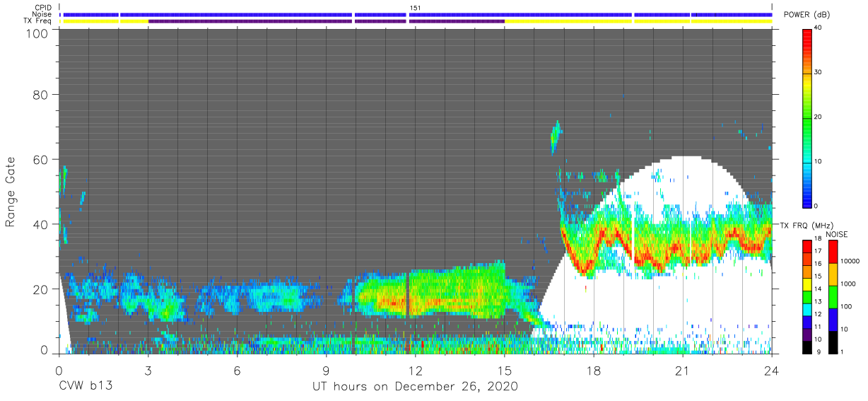Image resolution: width=868 pixels, height=401 pixels.
Task: Click noise scale tick '1000'
Action: tap(848, 284)
